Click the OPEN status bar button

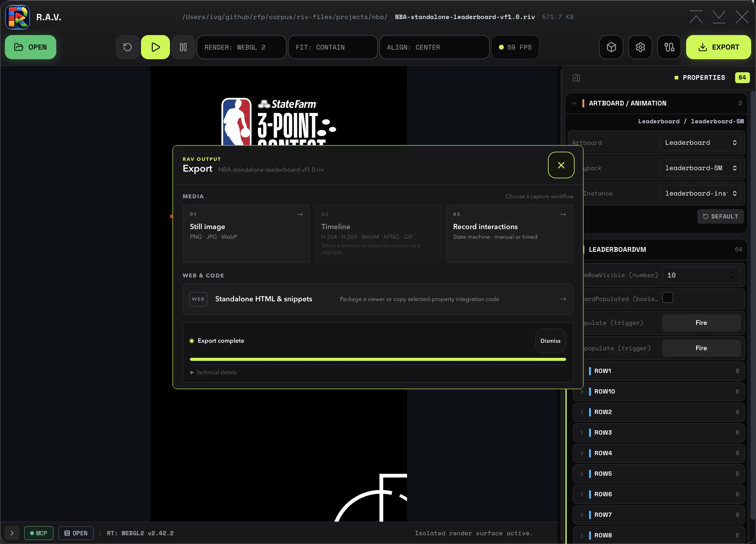(76, 533)
